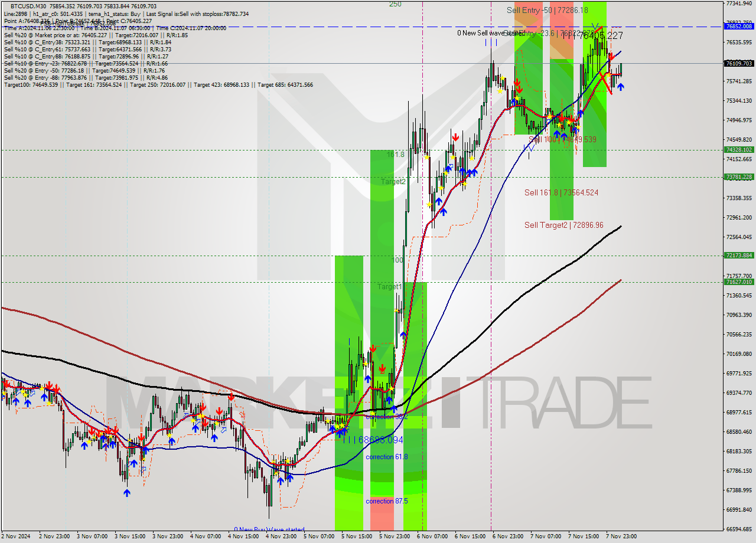Click the 'Sell 161.8 | 73564.524' label
The image size is (756, 543).
point(561,192)
